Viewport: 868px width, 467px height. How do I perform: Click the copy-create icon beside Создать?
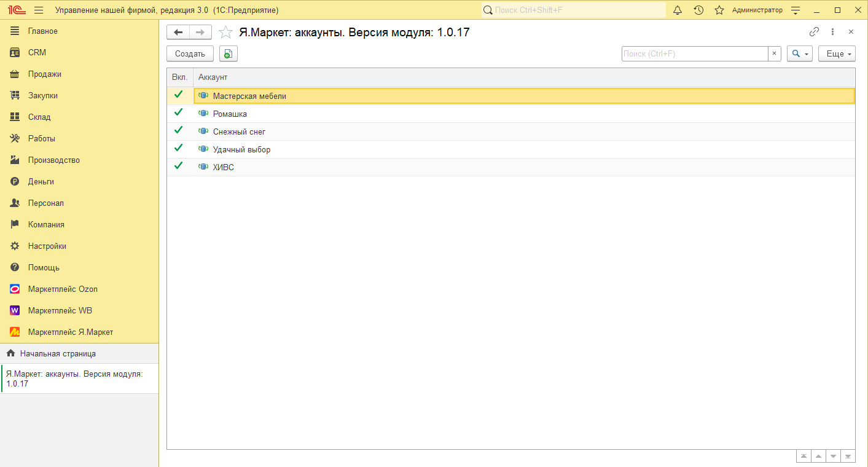(228, 54)
